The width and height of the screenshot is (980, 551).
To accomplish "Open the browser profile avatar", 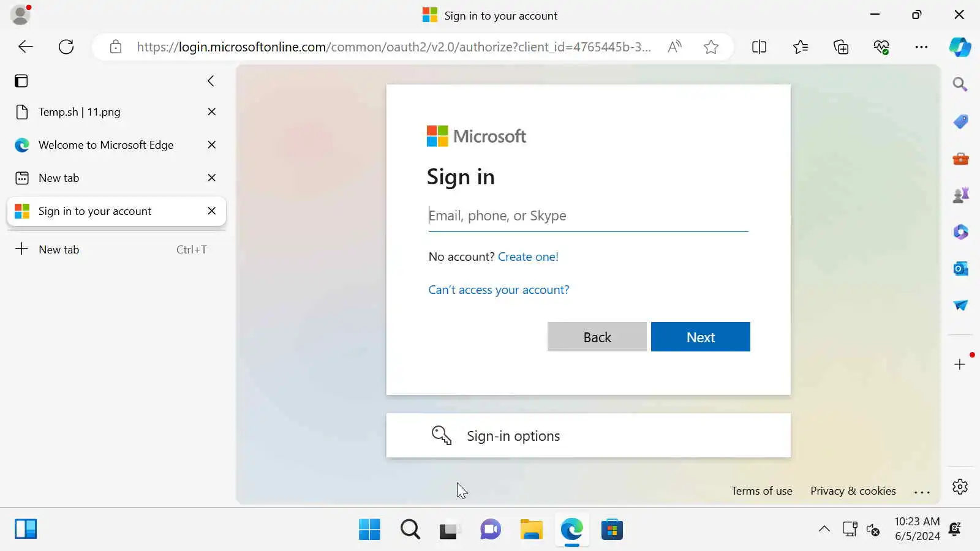I will [x=20, y=15].
